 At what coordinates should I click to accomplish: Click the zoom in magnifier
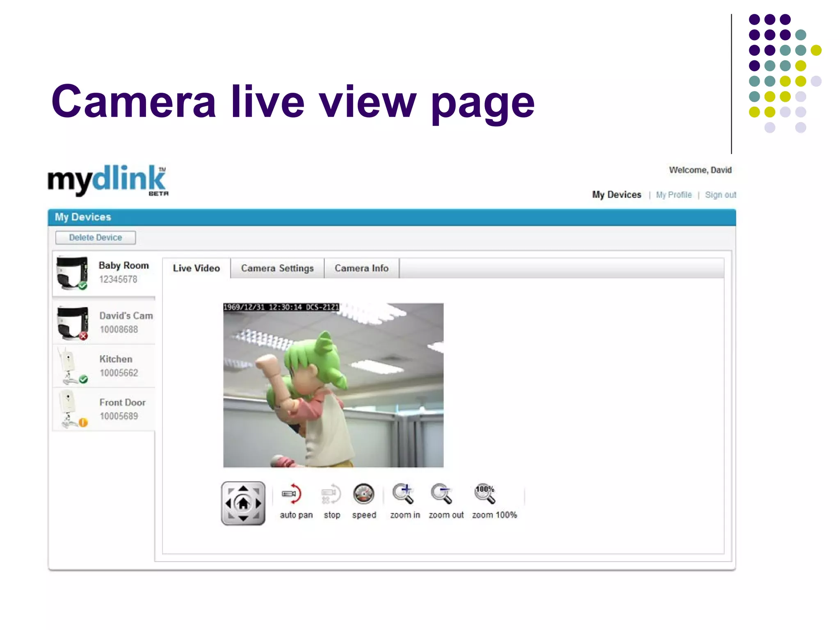pos(403,494)
